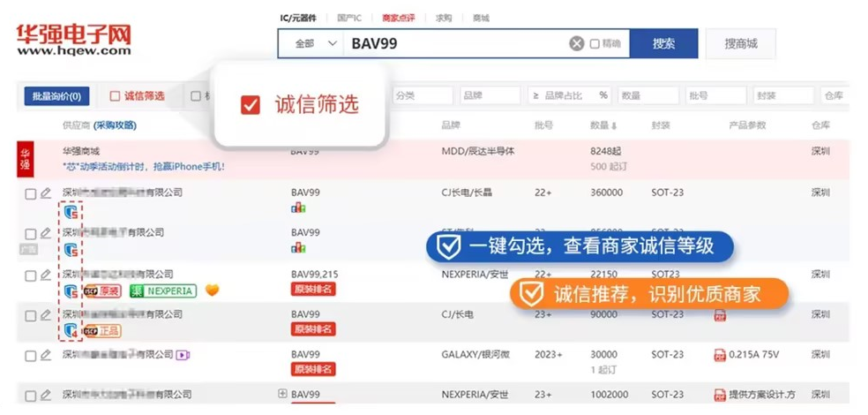Click the pencil icon in the GALAXY/银河微 row
This screenshot has width=868, height=415.
pos(46,355)
